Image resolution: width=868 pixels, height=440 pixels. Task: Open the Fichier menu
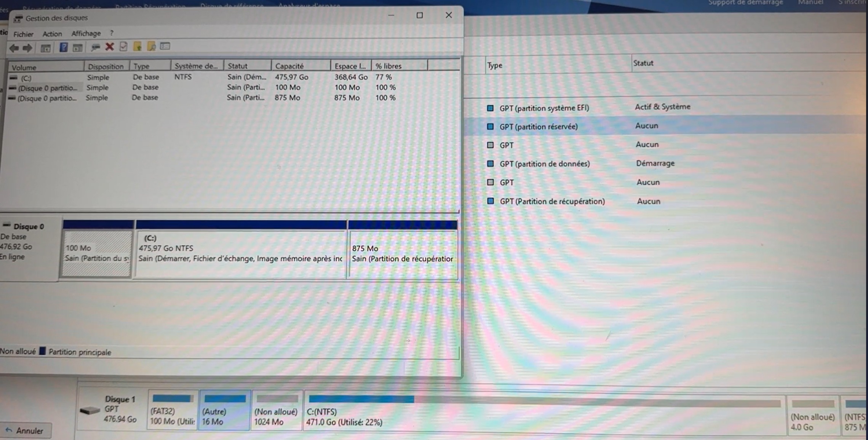click(23, 34)
